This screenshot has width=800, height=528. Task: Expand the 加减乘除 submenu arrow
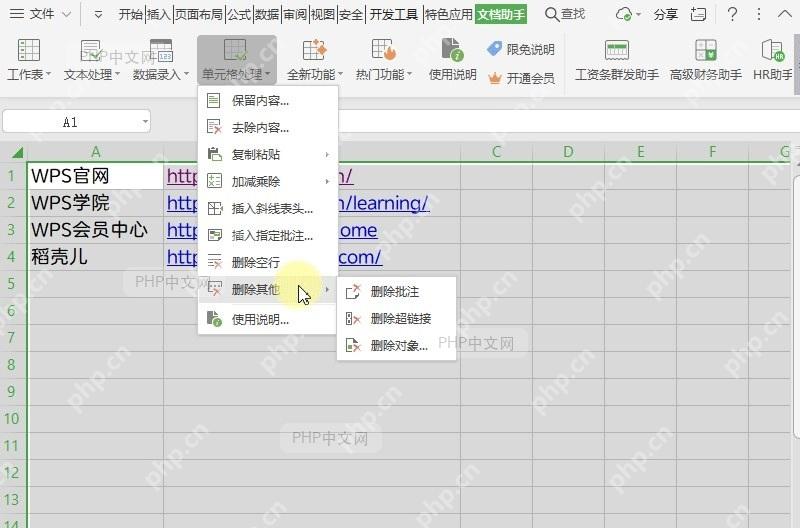tap(327, 181)
